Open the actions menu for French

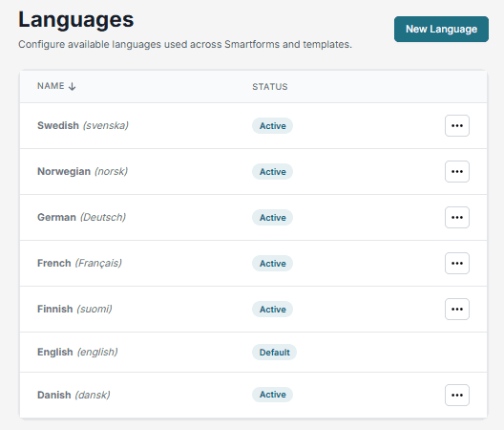point(456,264)
